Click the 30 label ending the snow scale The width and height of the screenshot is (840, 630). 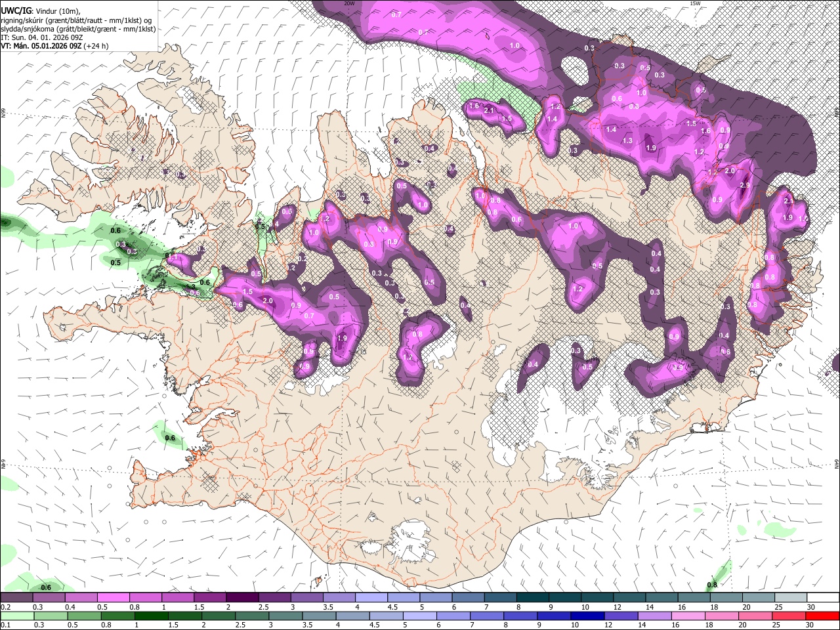pyautogui.click(x=810, y=607)
